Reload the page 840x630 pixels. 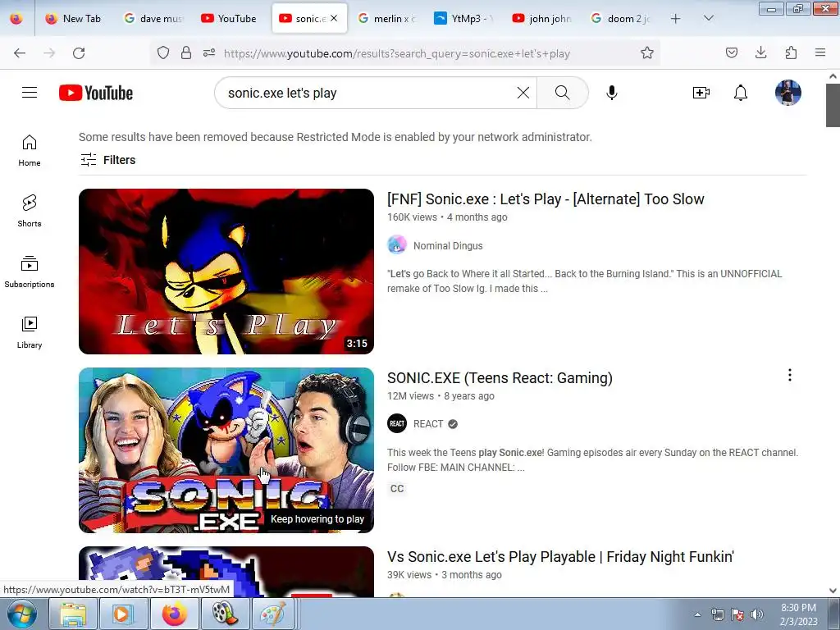tap(79, 53)
